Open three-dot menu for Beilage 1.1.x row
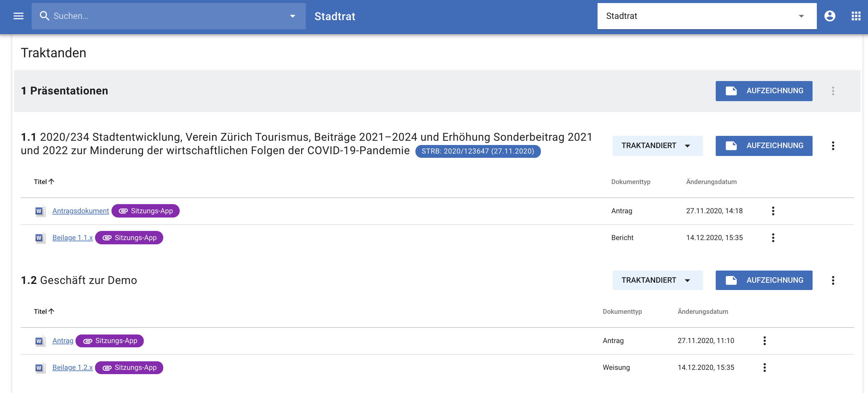Image resolution: width=868 pixels, height=393 pixels. [x=773, y=238]
